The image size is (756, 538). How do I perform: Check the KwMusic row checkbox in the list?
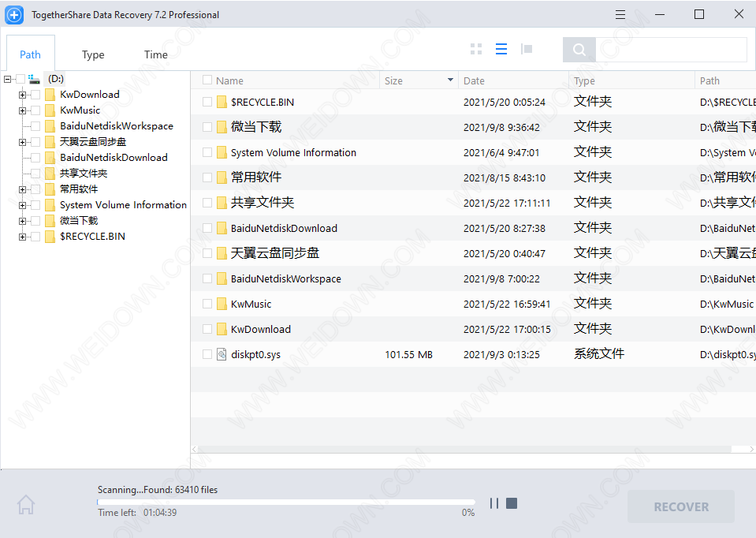207,304
